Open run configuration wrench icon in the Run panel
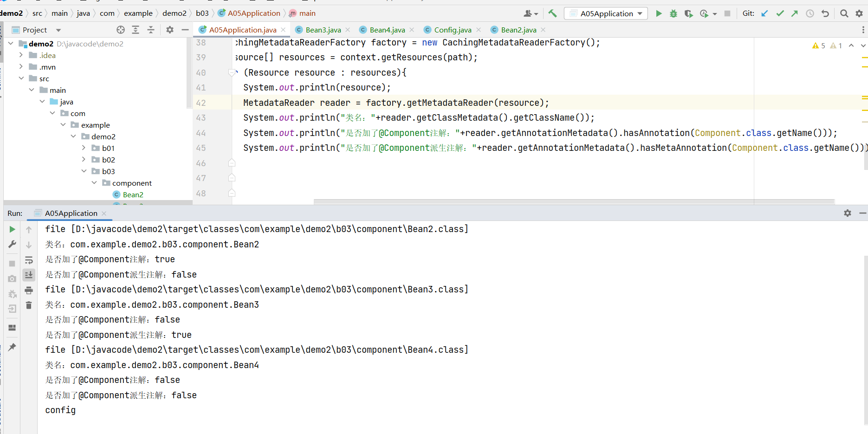868x434 pixels. tap(13, 244)
